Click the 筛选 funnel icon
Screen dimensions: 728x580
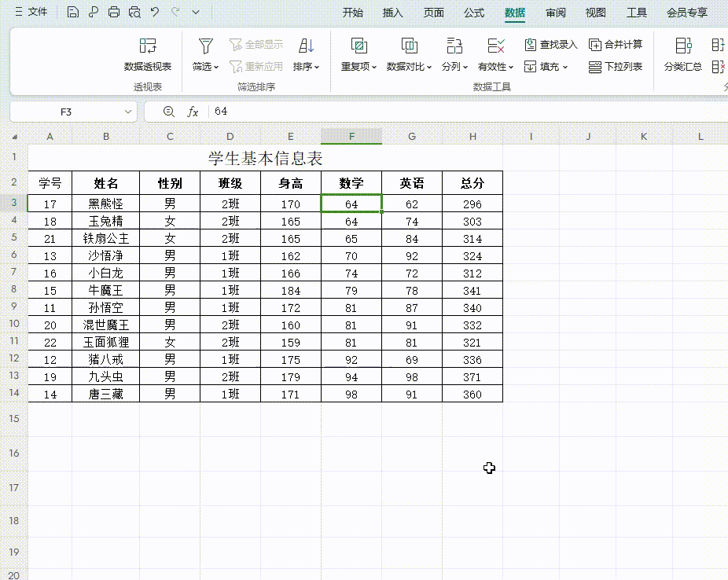pos(206,46)
